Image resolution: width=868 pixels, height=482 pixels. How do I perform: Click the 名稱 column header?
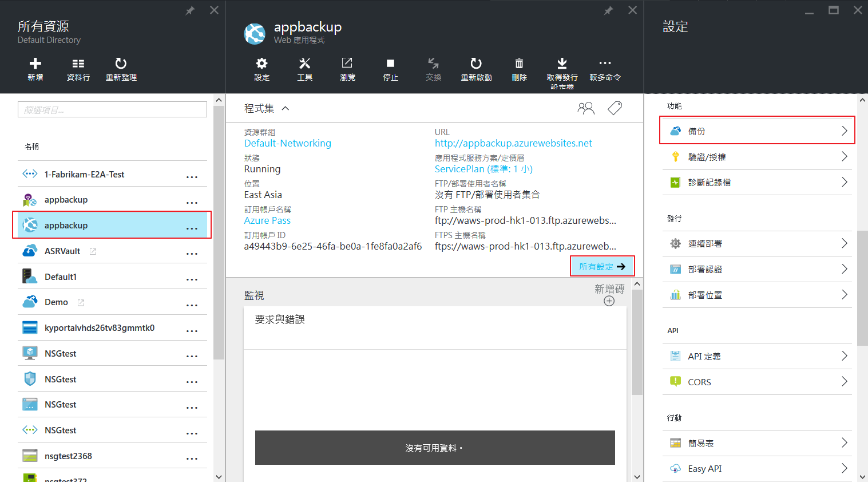(x=32, y=147)
